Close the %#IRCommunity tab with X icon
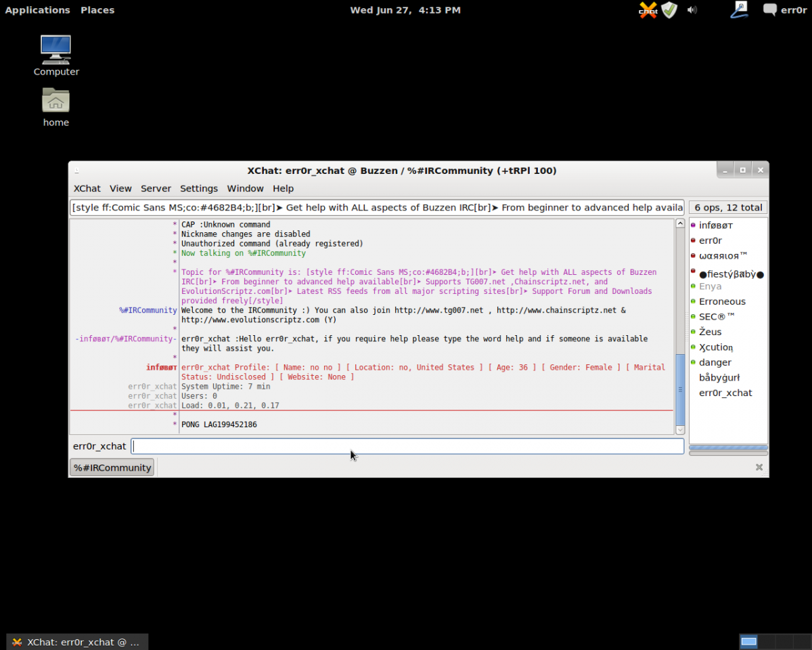Image resolution: width=812 pixels, height=650 pixels. pos(759,467)
